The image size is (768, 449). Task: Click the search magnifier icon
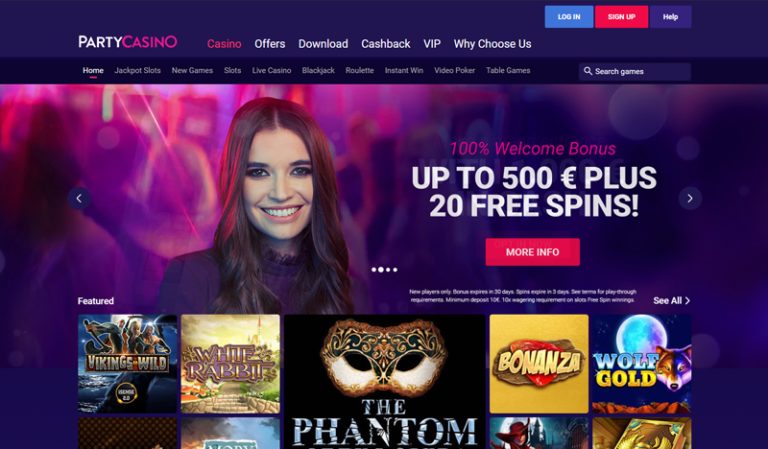588,71
